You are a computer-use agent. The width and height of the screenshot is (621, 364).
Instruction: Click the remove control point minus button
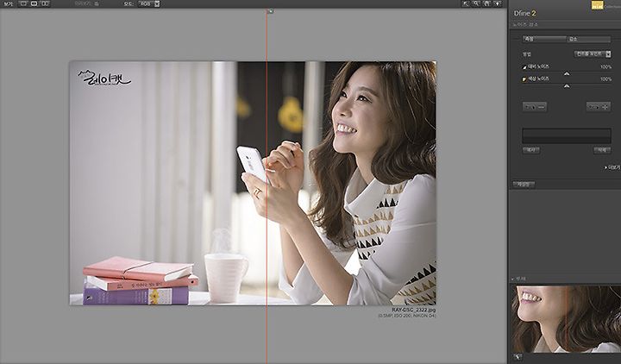(x=535, y=107)
